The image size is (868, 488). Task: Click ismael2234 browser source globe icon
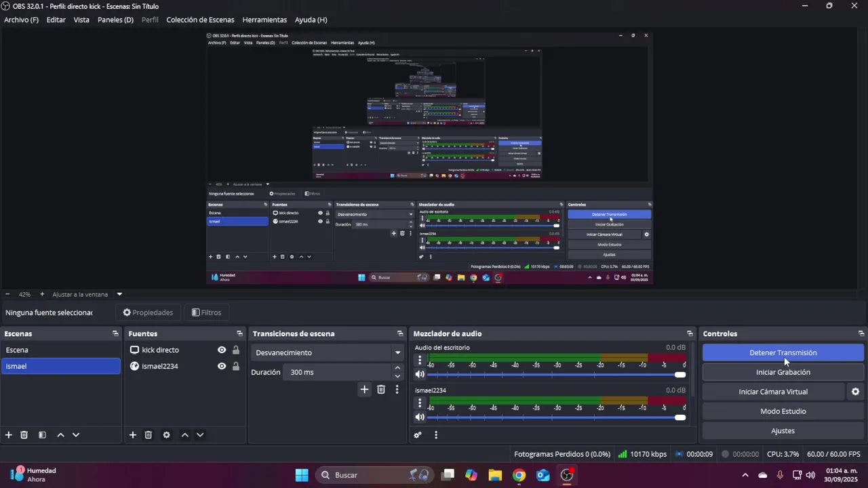[134, 366]
